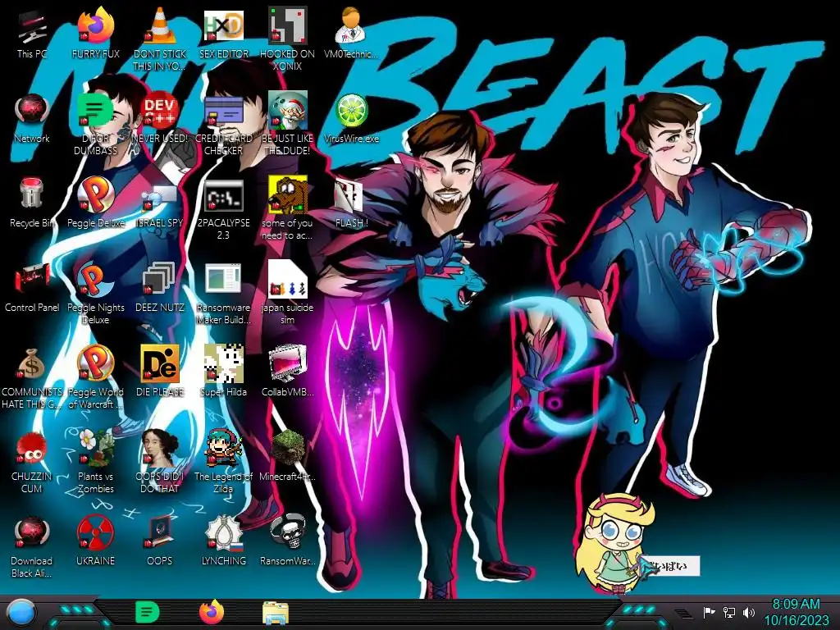840x630 pixels.
Task: Launch BE JUST LIKE THE DUDE! shortcut
Action: coord(287,125)
